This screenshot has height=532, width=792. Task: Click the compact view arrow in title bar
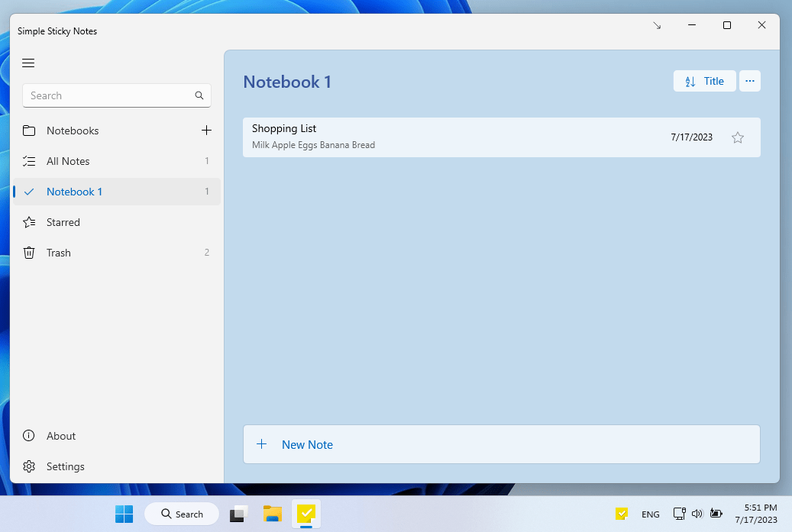tap(657, 25)
